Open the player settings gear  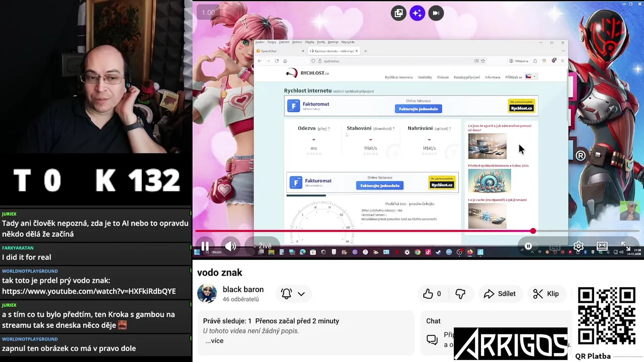click(x=579, y=246)
